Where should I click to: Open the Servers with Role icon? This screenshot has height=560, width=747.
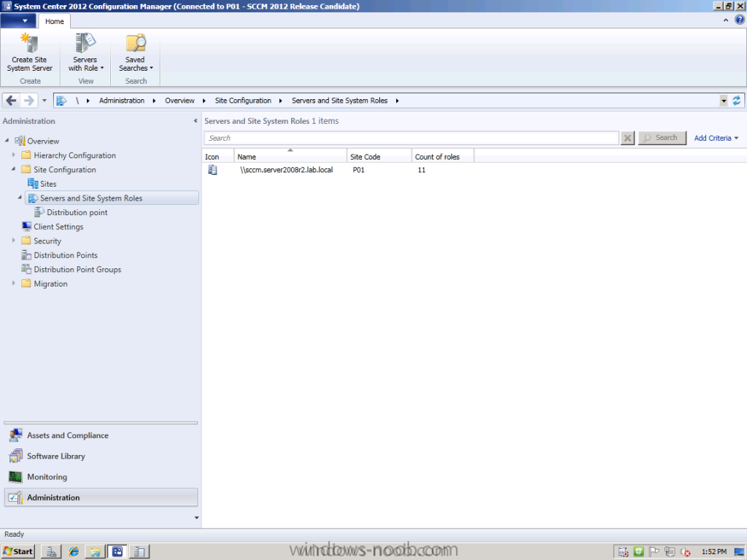click(85, 43)
